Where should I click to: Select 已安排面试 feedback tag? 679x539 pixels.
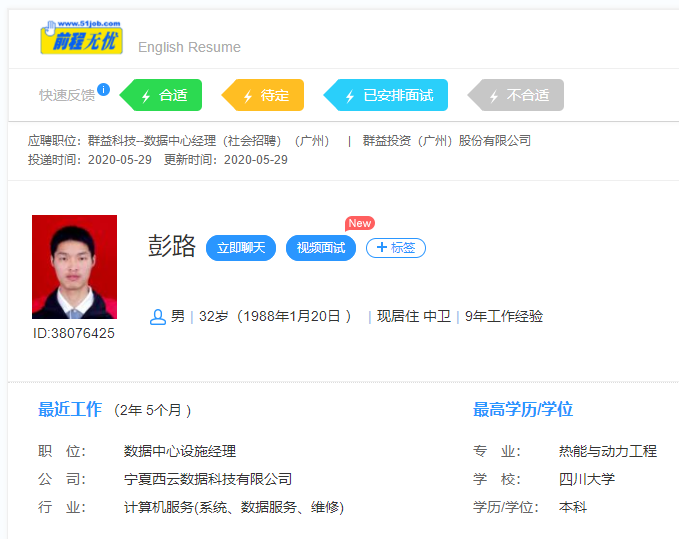click(x=385, y=95)
